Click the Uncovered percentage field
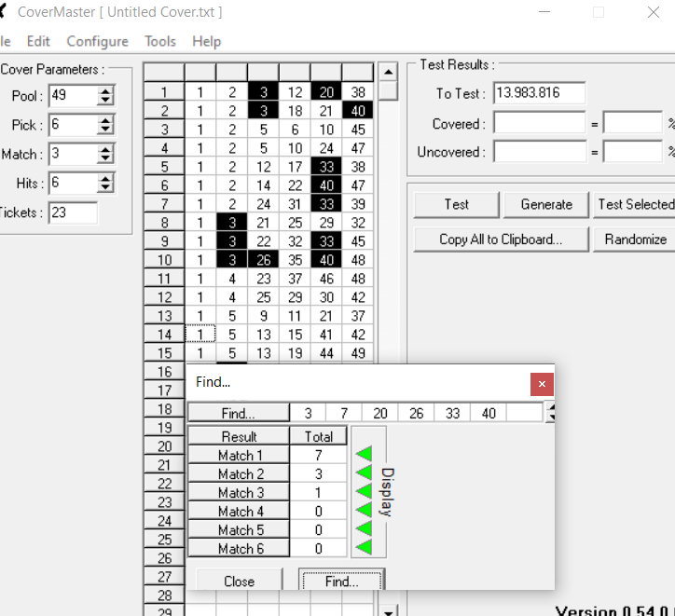This screenshot has width=675, height=616. 633,151
